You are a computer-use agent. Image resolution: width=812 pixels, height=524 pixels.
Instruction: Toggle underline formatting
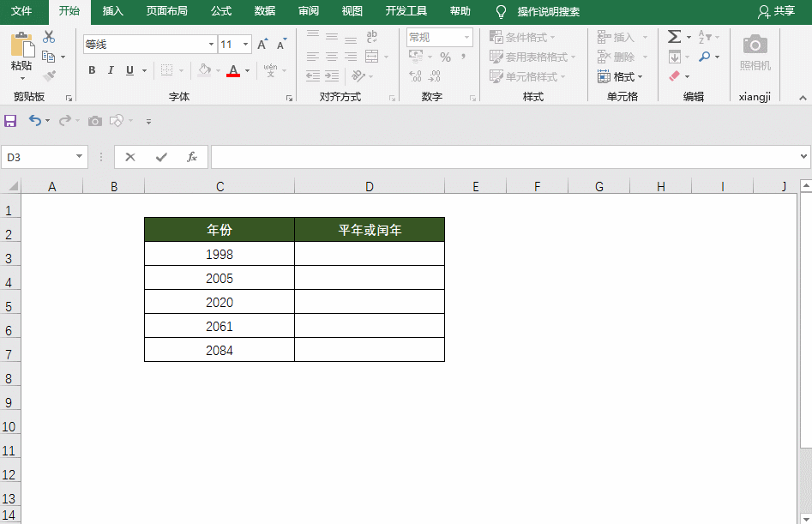tap(129, 70)
